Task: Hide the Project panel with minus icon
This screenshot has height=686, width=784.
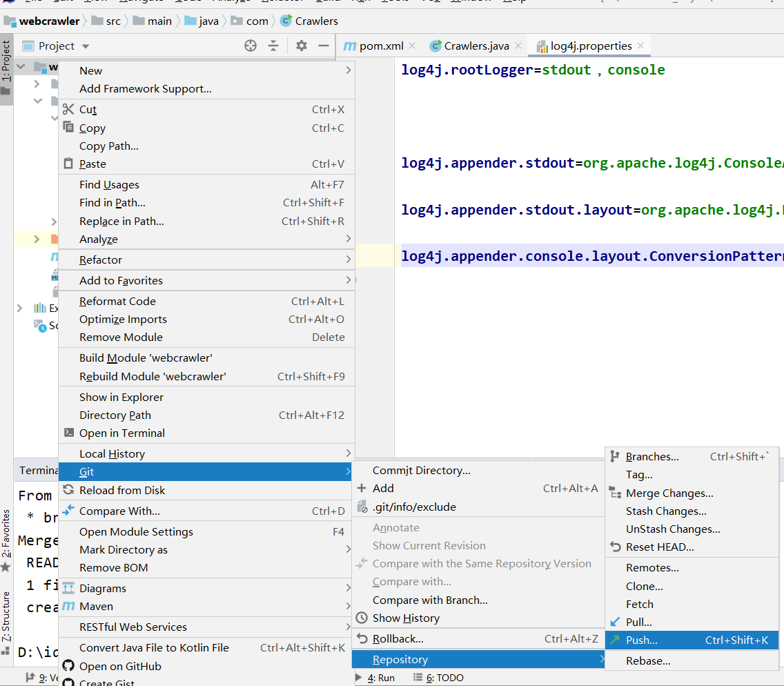Action: click(x=323, y=46)
